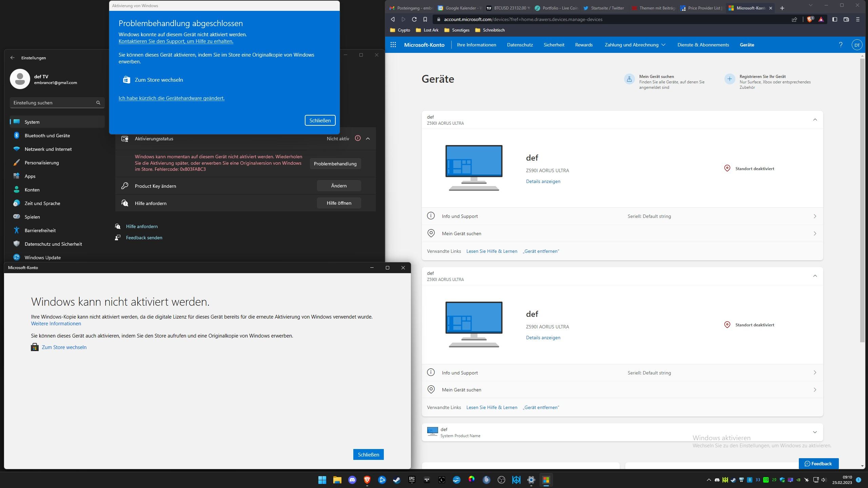This screenshot has width=868, height=488.
Task: Reload the page in the browser
Action: tap(414, 19)
